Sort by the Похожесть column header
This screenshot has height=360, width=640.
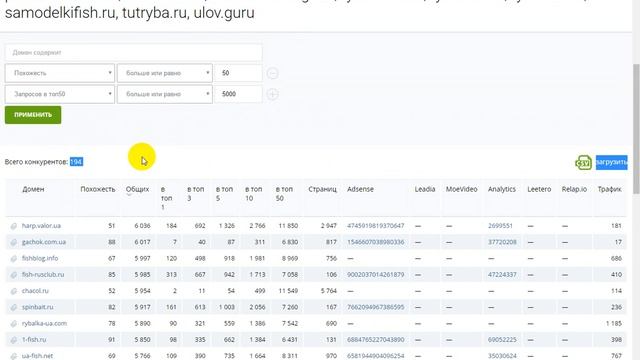(98, 189)
